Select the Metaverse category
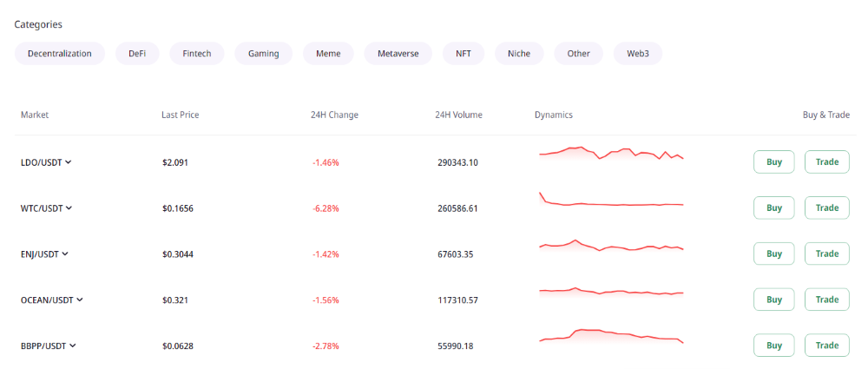Viewport: 868px width, 369px height. pyautogui.click(x=398, y=54)
